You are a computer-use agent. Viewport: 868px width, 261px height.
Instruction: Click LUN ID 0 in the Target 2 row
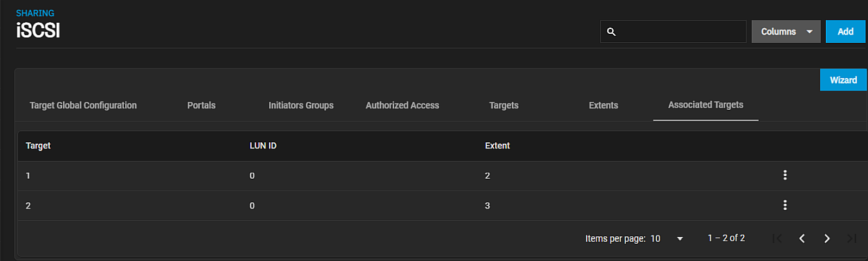pyautogui.click(x=252, y=206)
